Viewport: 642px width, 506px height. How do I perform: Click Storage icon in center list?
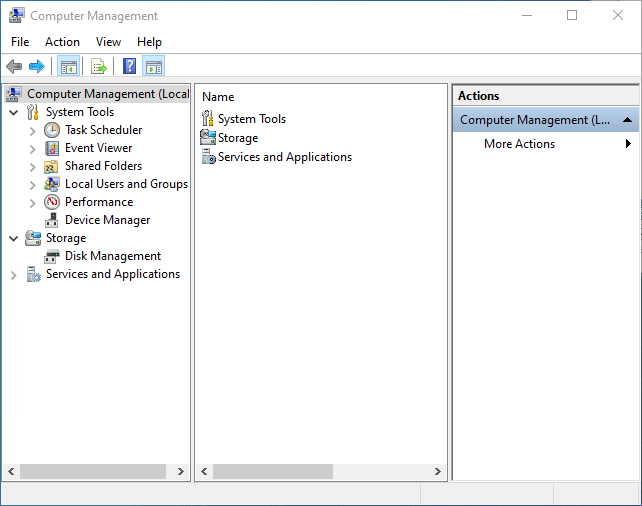point(208,138)
